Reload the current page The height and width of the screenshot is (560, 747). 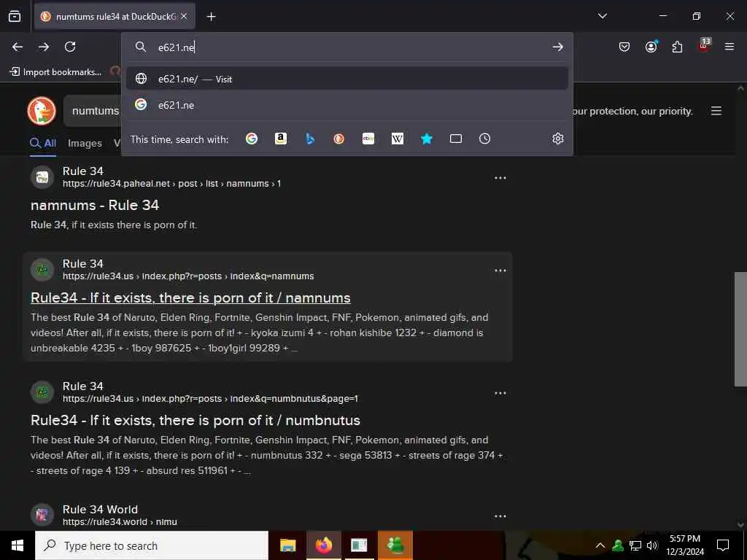pos(70,47)
